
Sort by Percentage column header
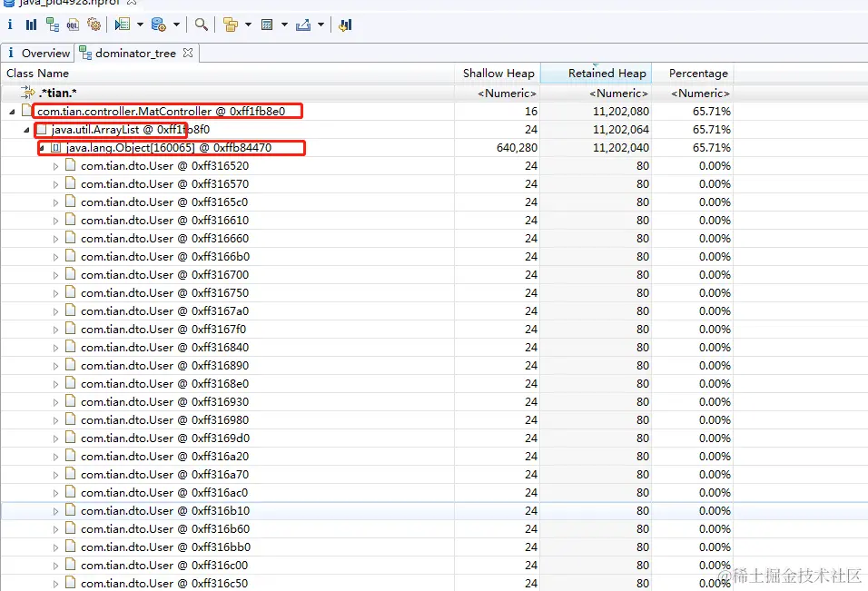tap(693, 73)
